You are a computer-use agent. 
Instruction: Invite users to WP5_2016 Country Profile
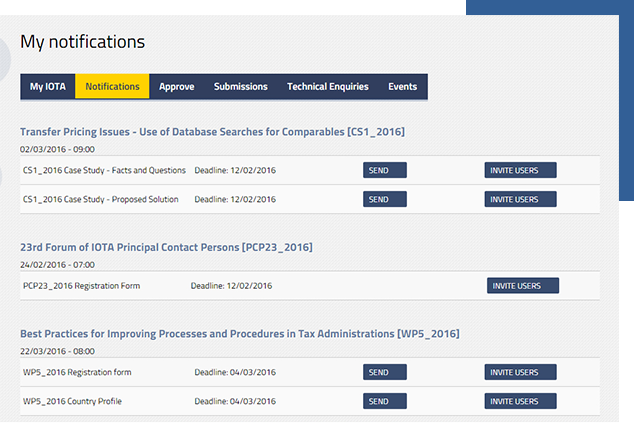click(520, 402)
